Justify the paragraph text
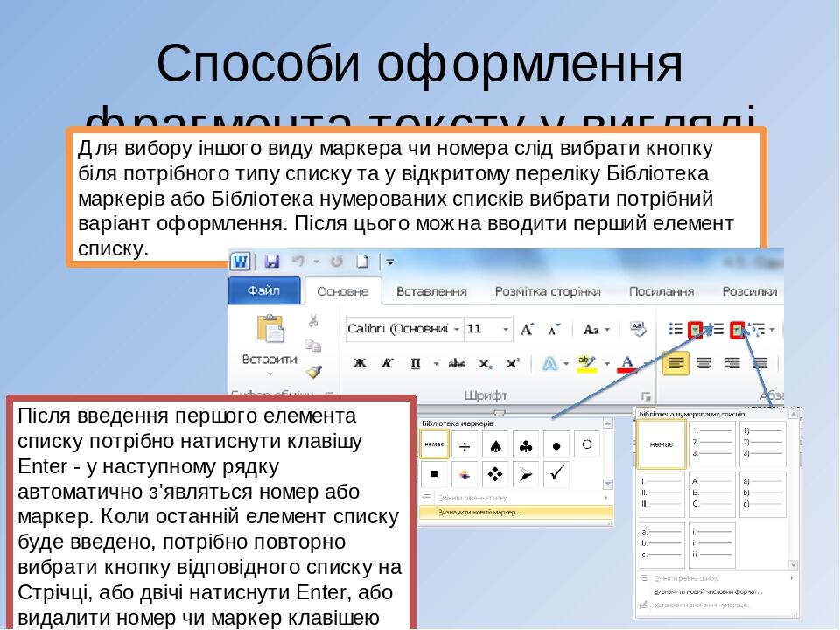This screenshot has height=630, width=840. (x=759, y=363)
